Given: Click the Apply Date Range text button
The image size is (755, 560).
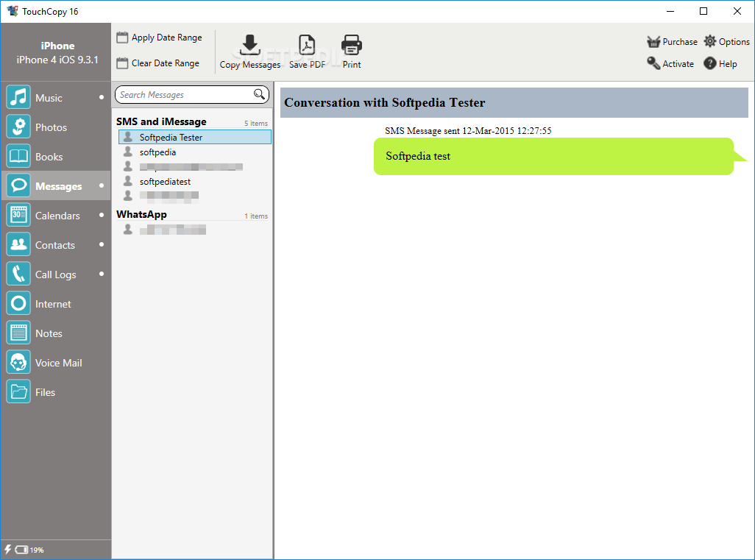Looking at the screenshot, I should point(166,38).
